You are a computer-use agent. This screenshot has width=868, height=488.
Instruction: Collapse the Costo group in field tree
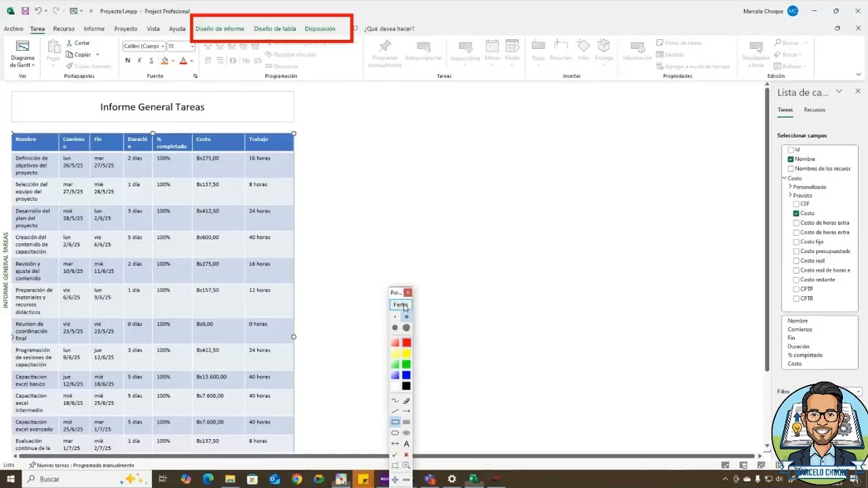(785, 178)
